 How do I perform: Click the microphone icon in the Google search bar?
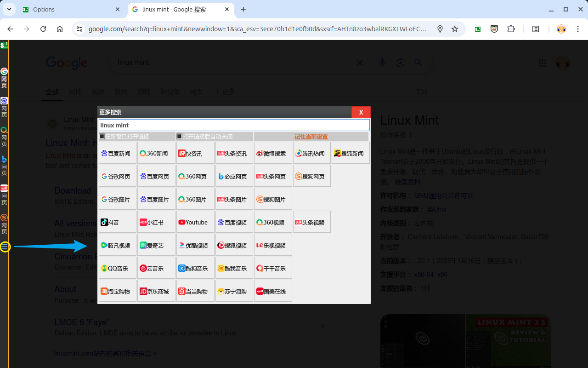382,63
